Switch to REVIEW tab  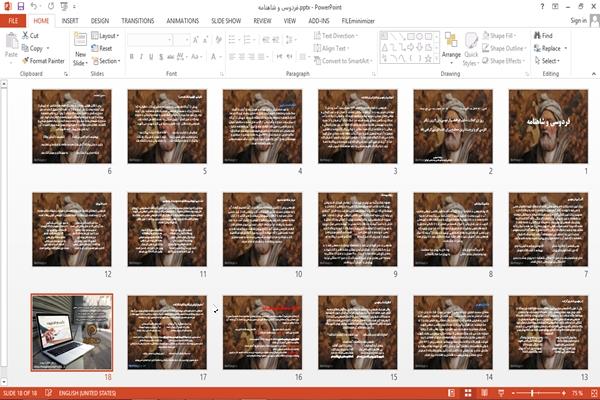point(262,21)
